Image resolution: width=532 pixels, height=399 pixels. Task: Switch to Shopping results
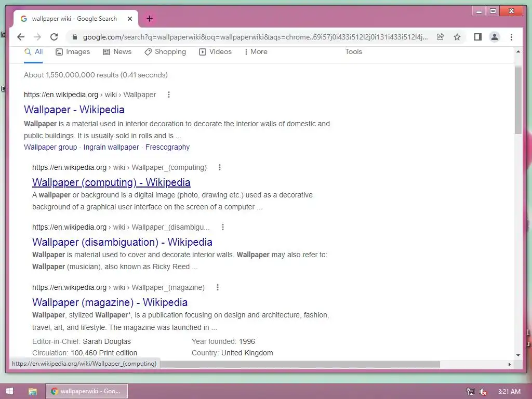click(165, 52)
